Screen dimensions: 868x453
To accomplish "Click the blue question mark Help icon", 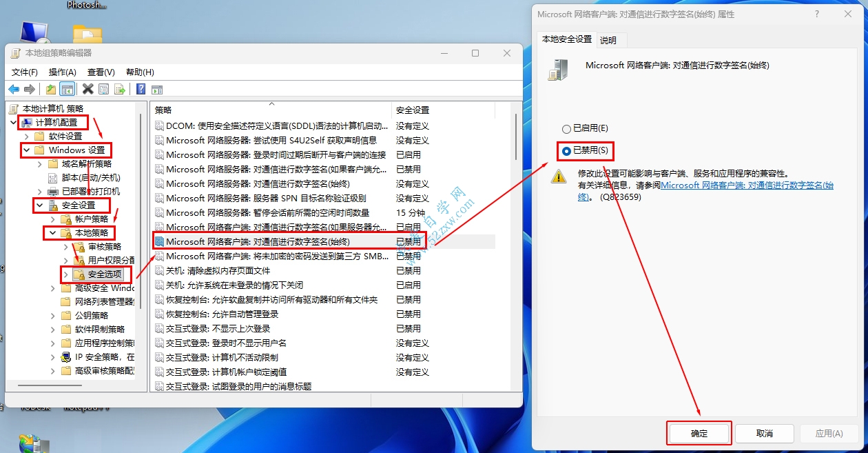I will [x=141, y=89].
